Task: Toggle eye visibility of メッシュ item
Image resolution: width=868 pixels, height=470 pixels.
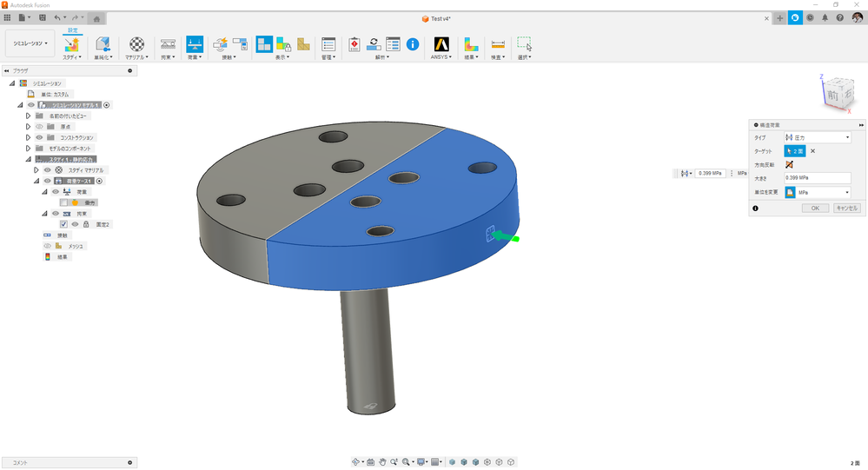Action: (48, 246)
